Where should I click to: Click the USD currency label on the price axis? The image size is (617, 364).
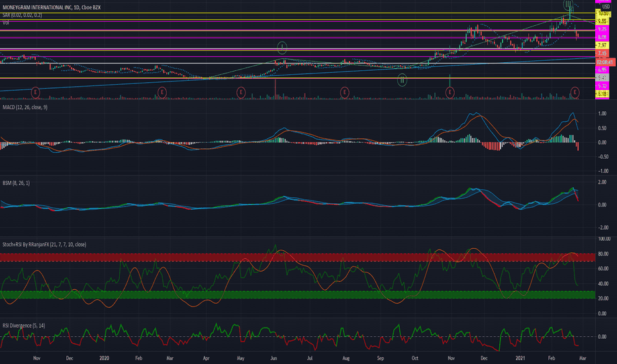point(606,7)
